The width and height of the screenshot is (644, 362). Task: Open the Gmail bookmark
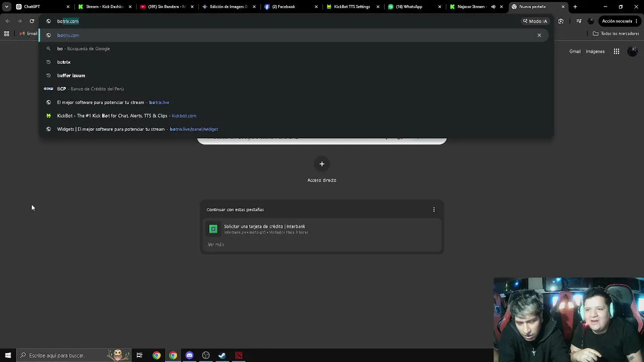(29, 34)
